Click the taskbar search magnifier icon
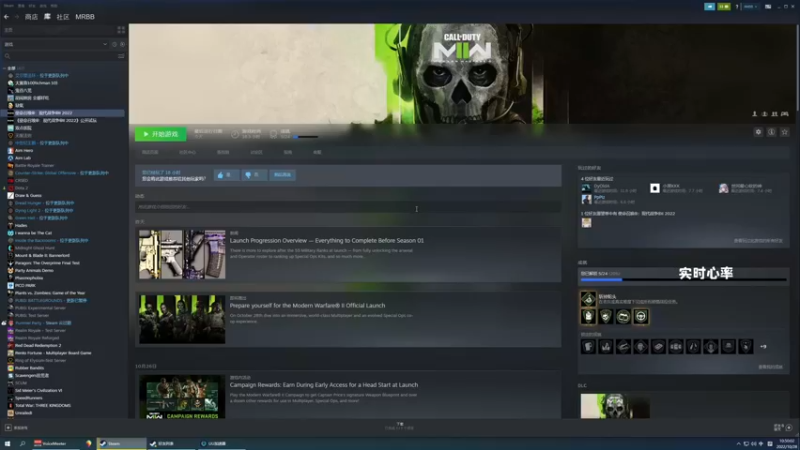Screen dimensions: 800x450 22,444
